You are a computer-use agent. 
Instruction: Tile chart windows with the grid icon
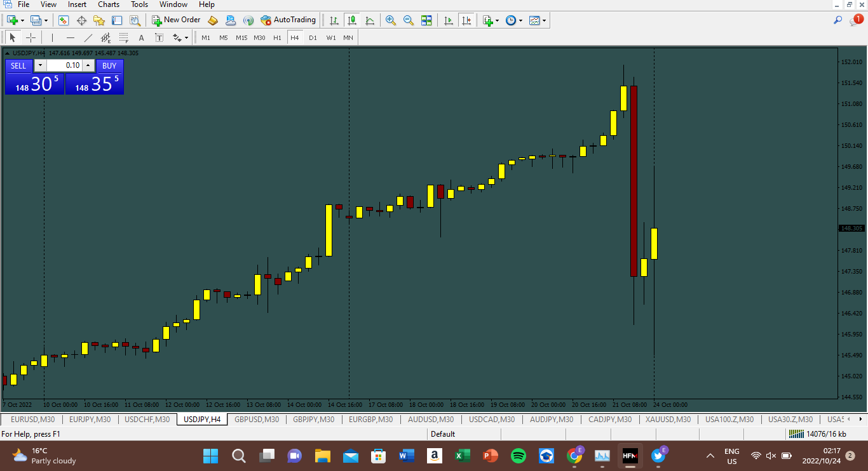click(x=426, y=20)
